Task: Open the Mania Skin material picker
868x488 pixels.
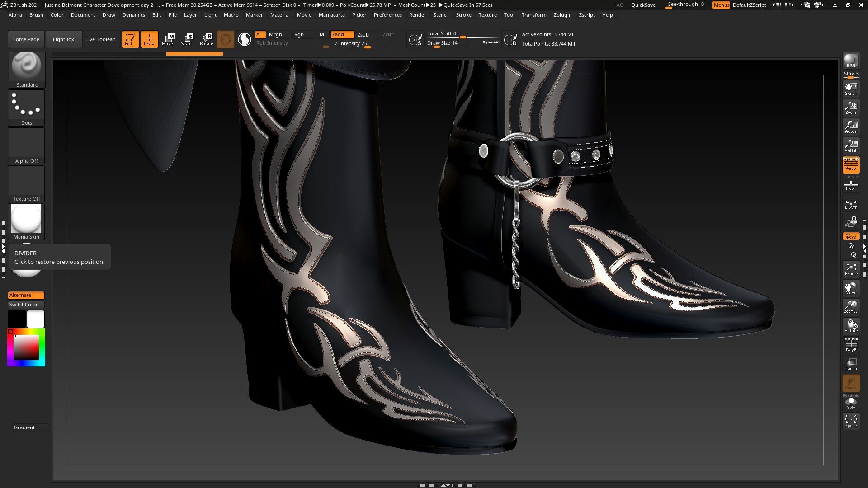Action: click(x=27, y=222)
